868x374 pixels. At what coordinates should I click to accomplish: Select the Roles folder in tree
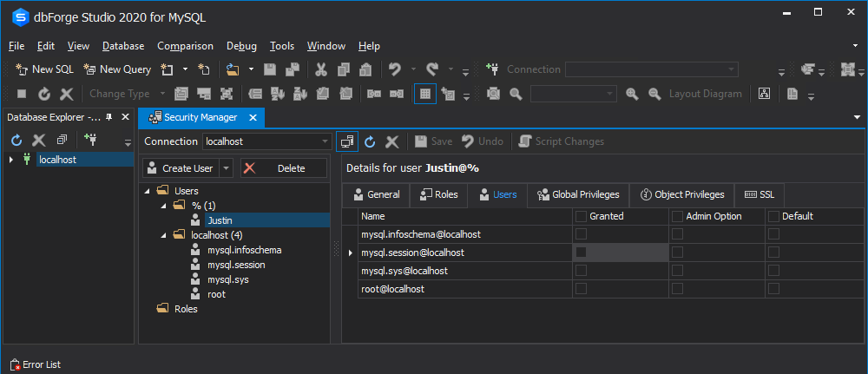[x=186, y=309]
